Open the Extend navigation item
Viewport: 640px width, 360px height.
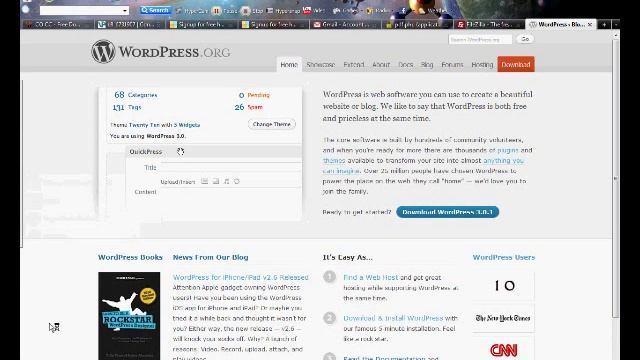click(353, 64)
